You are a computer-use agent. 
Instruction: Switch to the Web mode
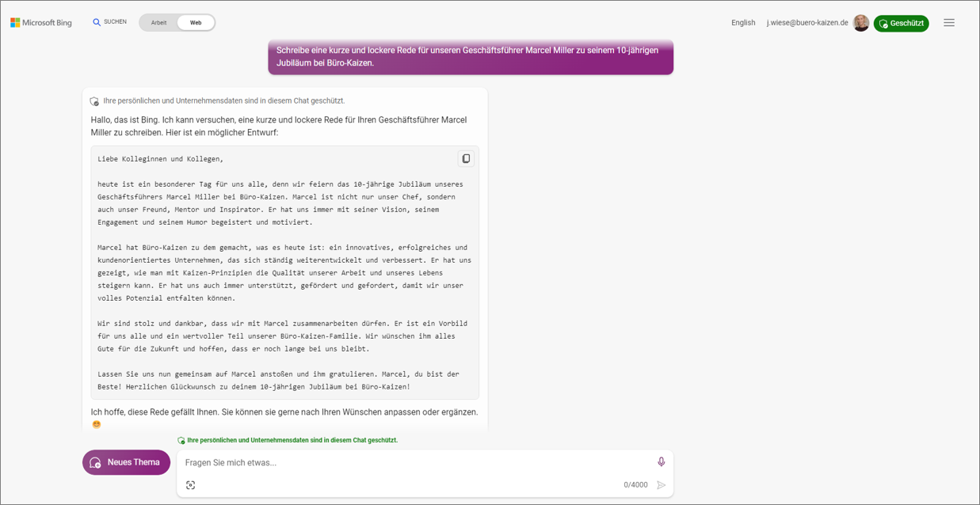196,23
